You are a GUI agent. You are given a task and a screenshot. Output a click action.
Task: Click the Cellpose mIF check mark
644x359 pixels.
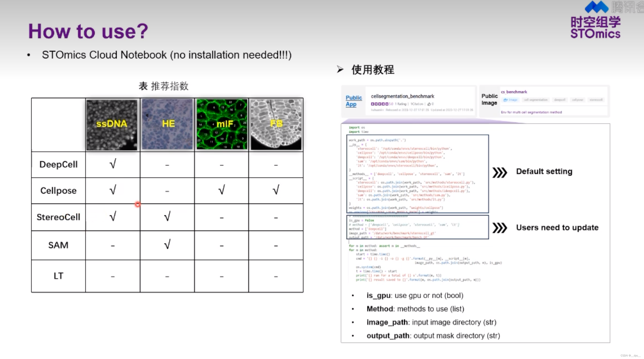(x=221, y=190)
